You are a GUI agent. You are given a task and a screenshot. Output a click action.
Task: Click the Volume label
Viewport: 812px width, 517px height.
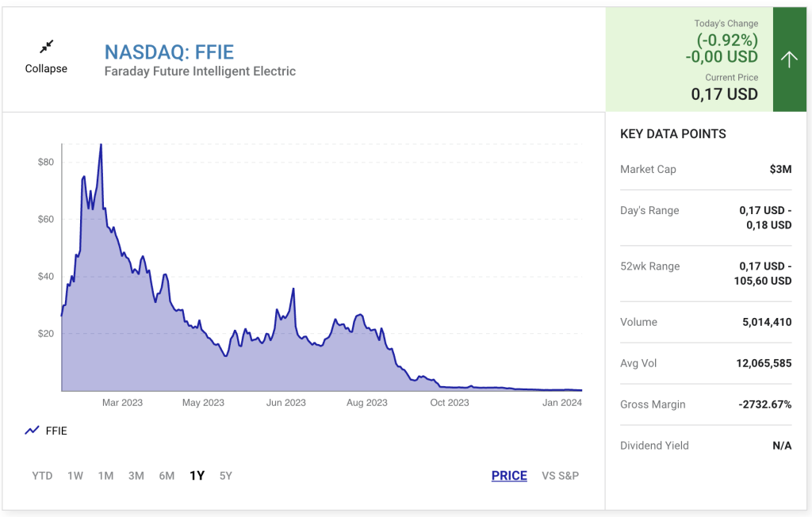(638, 322)
